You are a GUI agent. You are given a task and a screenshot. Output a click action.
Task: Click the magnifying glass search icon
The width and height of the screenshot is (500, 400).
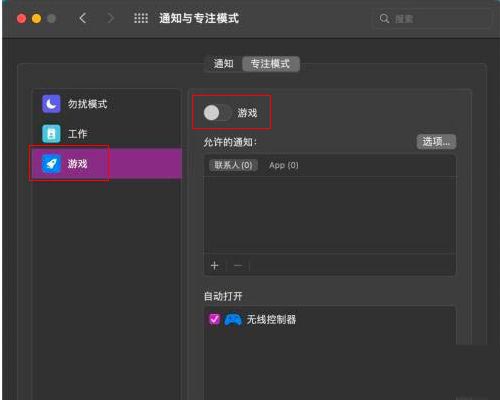point(384,18)
